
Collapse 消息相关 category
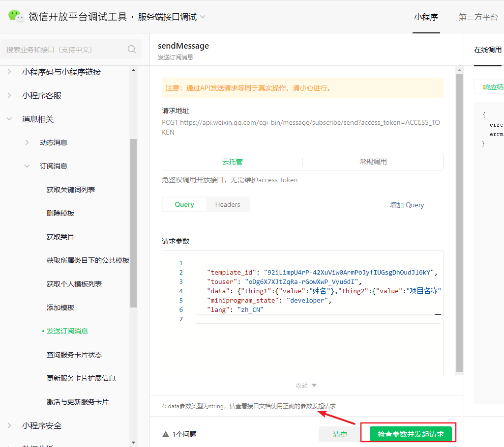[x=9, y=119]
